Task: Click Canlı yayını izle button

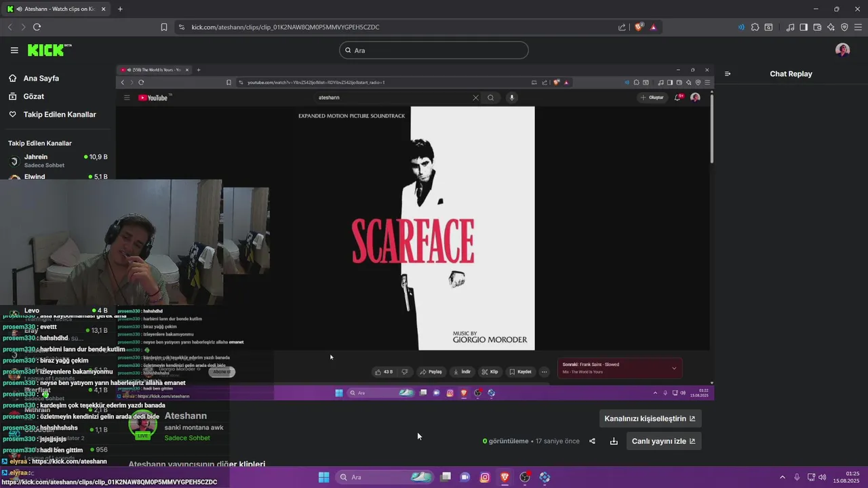Action: click(x=663, y=441)
